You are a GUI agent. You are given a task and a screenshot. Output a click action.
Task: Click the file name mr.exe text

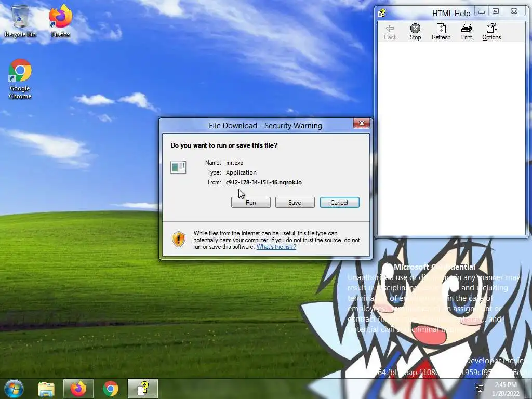tap(234, 163)
